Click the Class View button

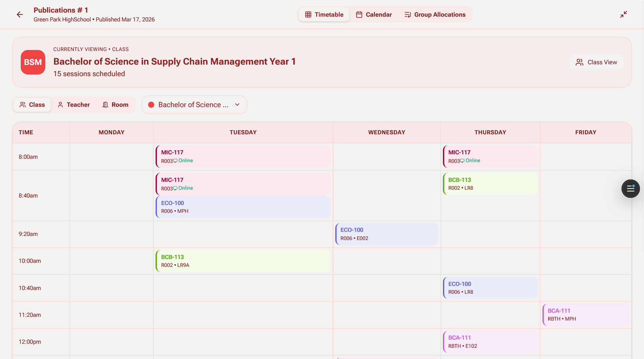(x=596, y=62)
